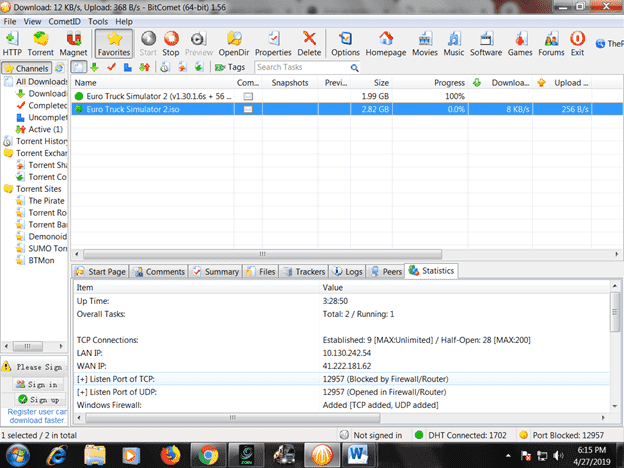Sort tasks by Name column header
624x468 pixels.
point(153,83)
